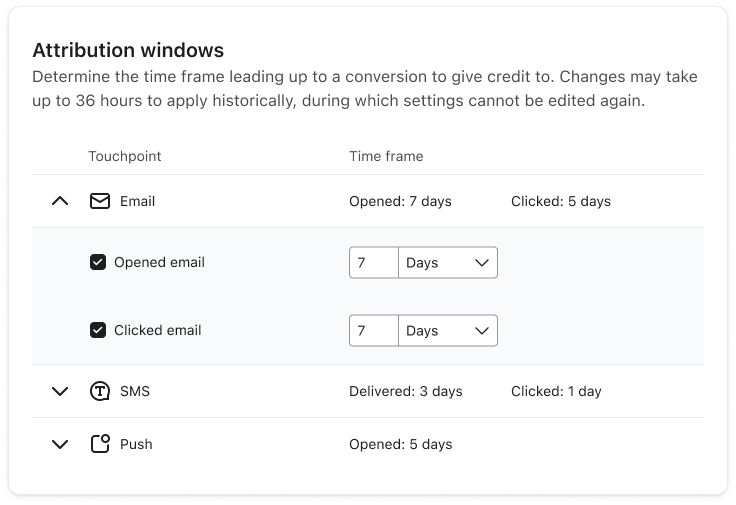
Task: Click the SMS speech bubble icon
Action: [100, 391]
